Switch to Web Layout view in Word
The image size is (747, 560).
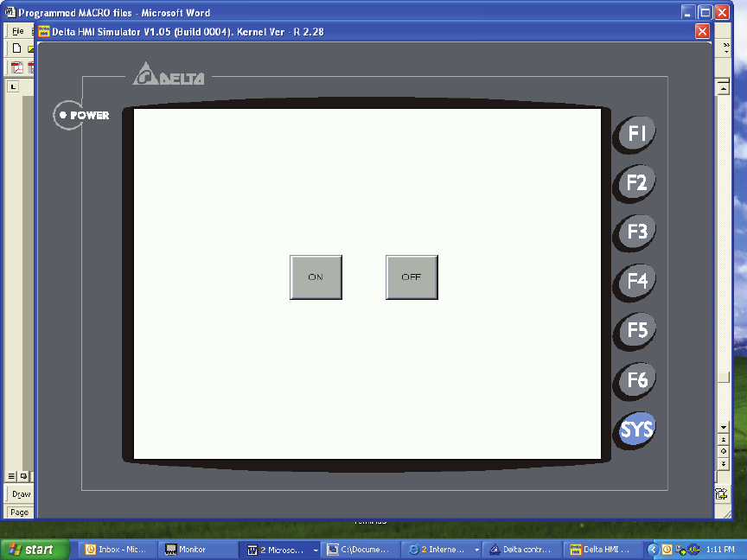click(23, 476)
